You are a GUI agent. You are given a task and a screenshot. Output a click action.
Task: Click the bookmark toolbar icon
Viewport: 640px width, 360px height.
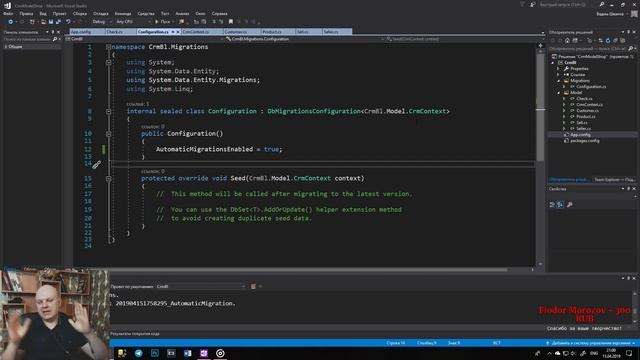tap(231, 22)
